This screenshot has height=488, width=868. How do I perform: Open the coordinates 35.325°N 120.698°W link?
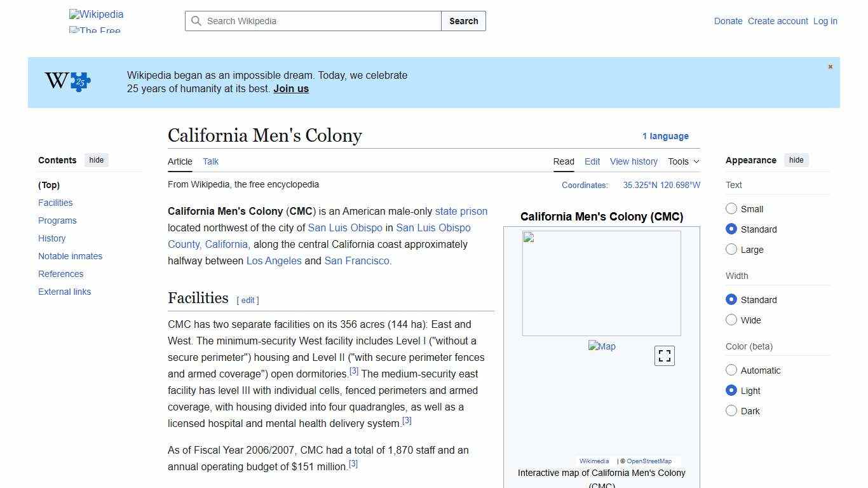tap(660, 185)
